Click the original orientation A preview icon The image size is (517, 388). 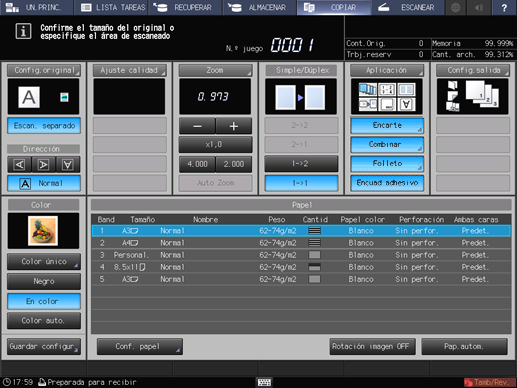(x=29, y=97)
